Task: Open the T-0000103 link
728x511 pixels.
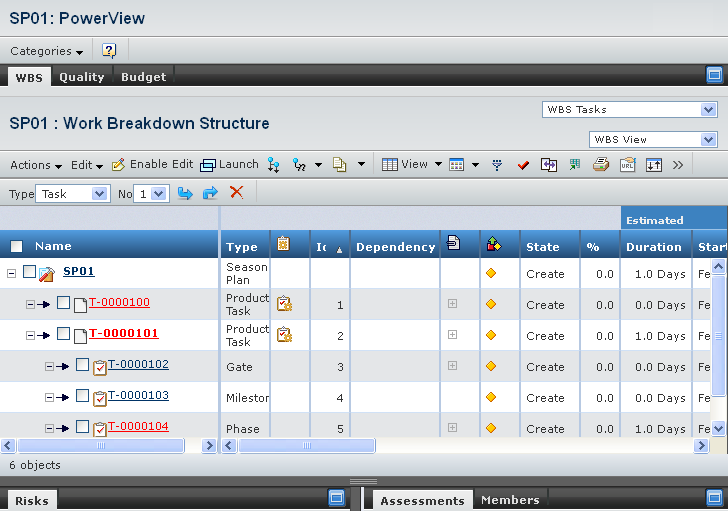Action: pyautogui.click(x=138, y=395)
